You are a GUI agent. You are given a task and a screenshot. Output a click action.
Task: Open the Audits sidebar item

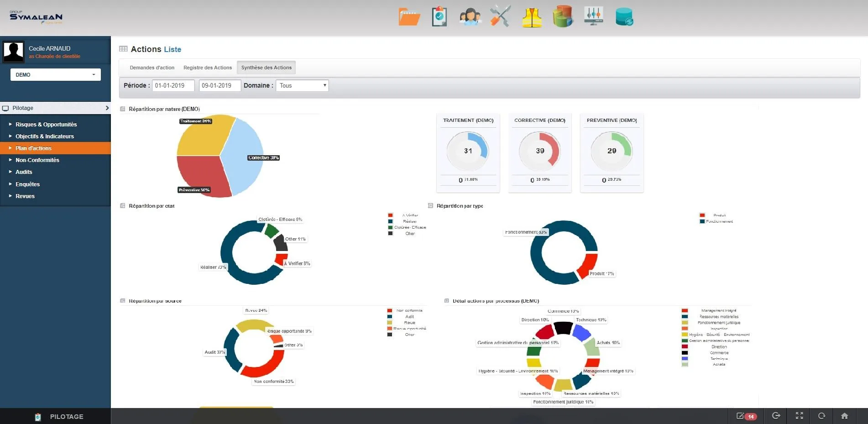(x=24, y=172)
